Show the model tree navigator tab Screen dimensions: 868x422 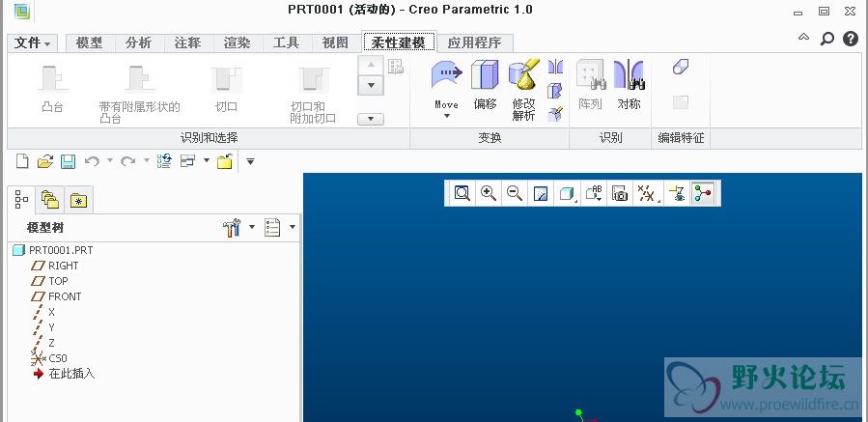[x=21, y=199]
